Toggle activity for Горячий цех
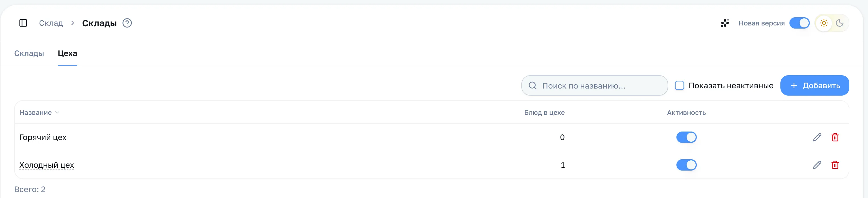The width and height of the screenshot is (868, 198). (686, 137)
